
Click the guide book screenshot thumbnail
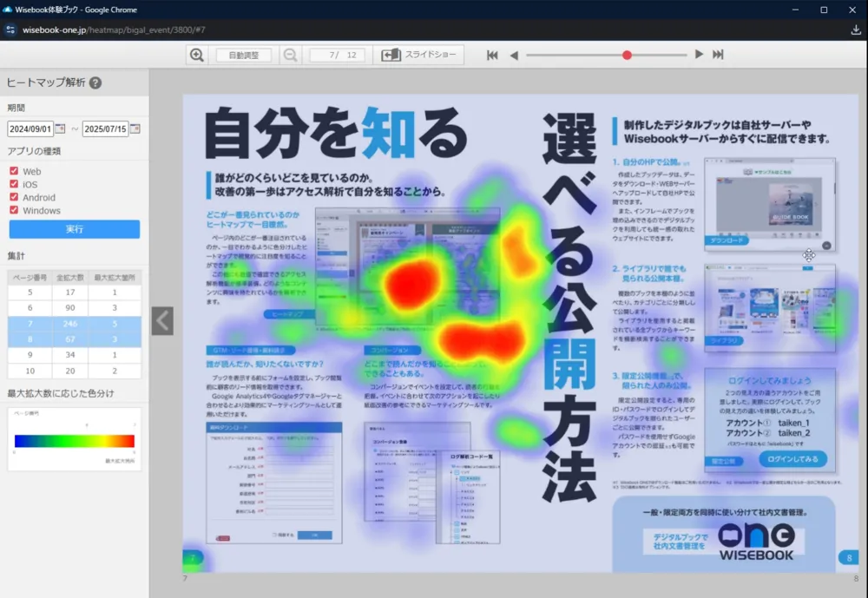(769, 204)
